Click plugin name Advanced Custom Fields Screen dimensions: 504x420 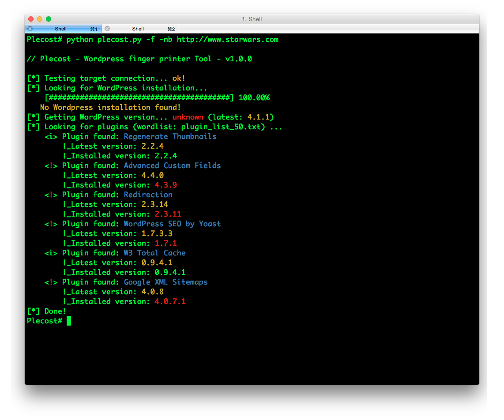172,165
